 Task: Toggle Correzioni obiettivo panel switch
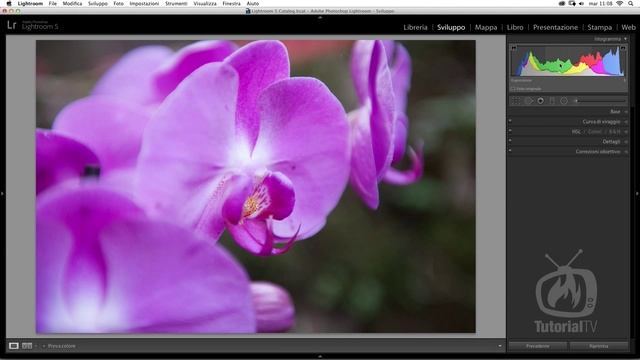point(510,150)
